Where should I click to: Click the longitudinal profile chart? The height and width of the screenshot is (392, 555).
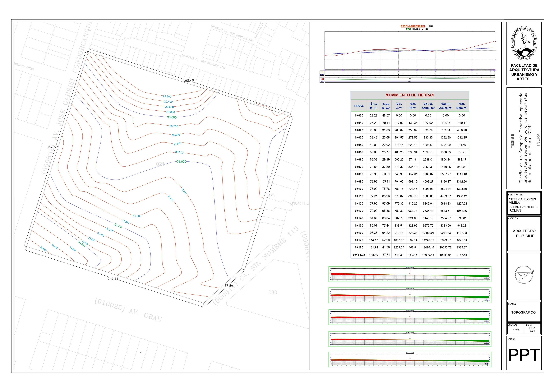(x=409, y=50)
